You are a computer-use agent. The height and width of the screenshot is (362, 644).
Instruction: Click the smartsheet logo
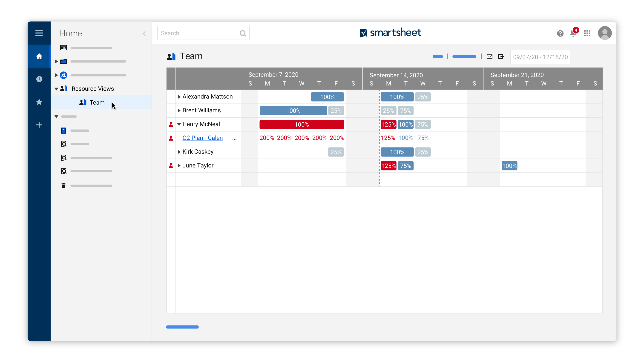390,33
